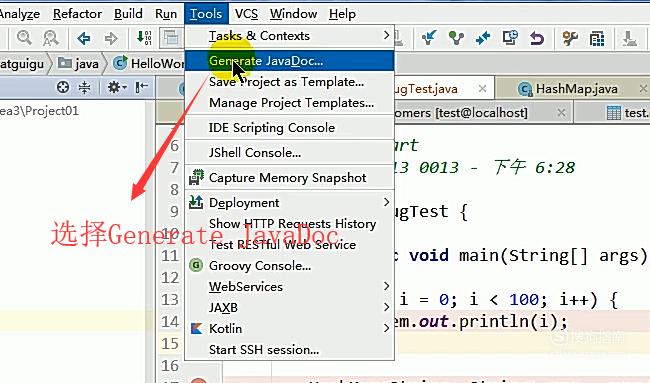Click line number 14 in the gutter
This screenshot has height=383, width=650.
tap(170, 322)
